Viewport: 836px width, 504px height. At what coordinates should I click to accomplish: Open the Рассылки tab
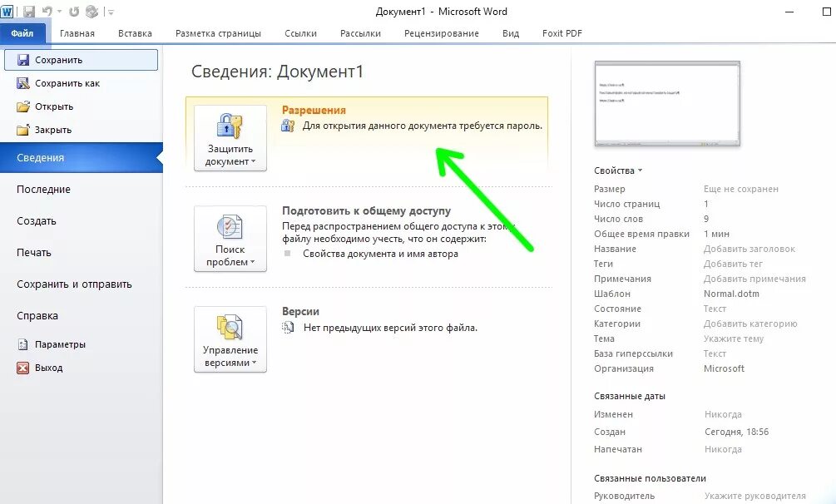click(x=360, y=33)
